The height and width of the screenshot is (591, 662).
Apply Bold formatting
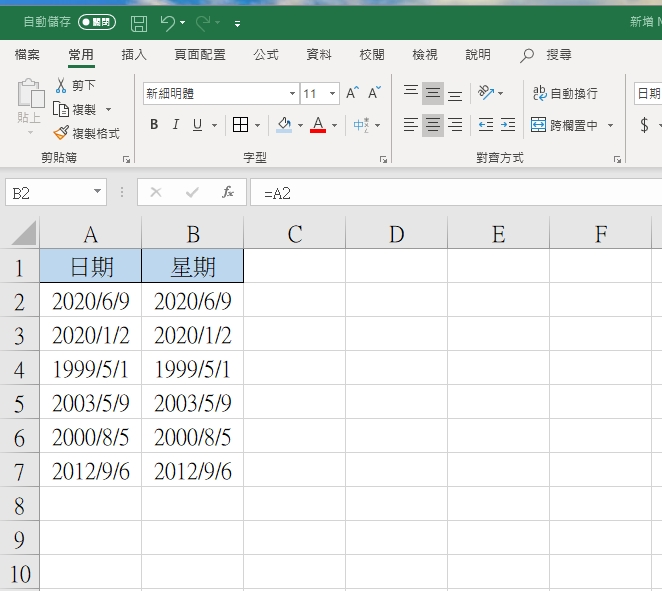pos(154,125)
